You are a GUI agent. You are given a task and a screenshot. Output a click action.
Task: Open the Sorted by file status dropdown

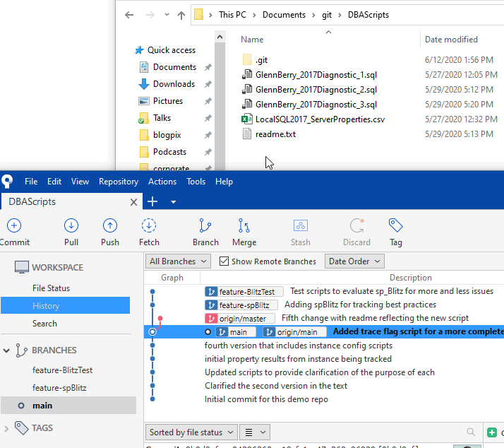point(191,432)
